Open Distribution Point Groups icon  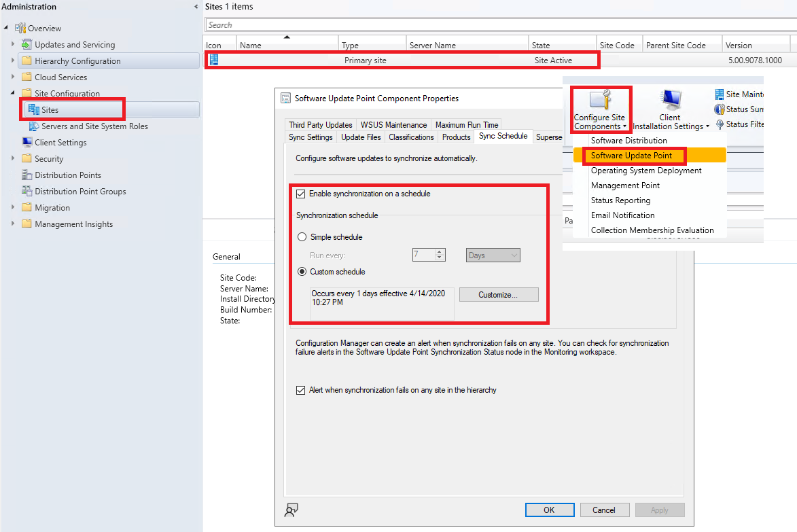[x=27, y=192]
